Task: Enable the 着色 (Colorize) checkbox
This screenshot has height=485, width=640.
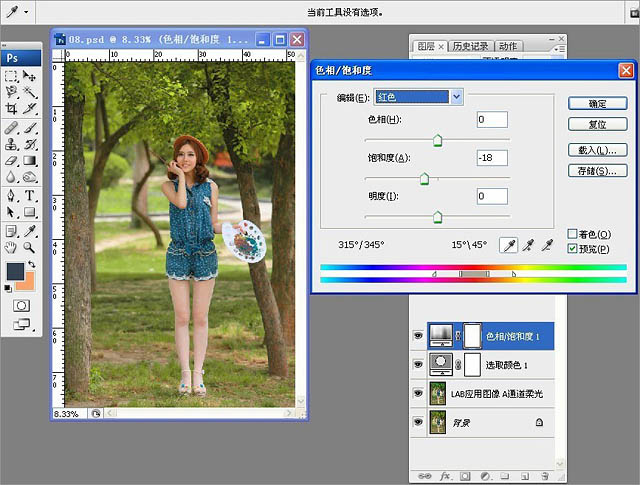Action: [x=572, y=234]
